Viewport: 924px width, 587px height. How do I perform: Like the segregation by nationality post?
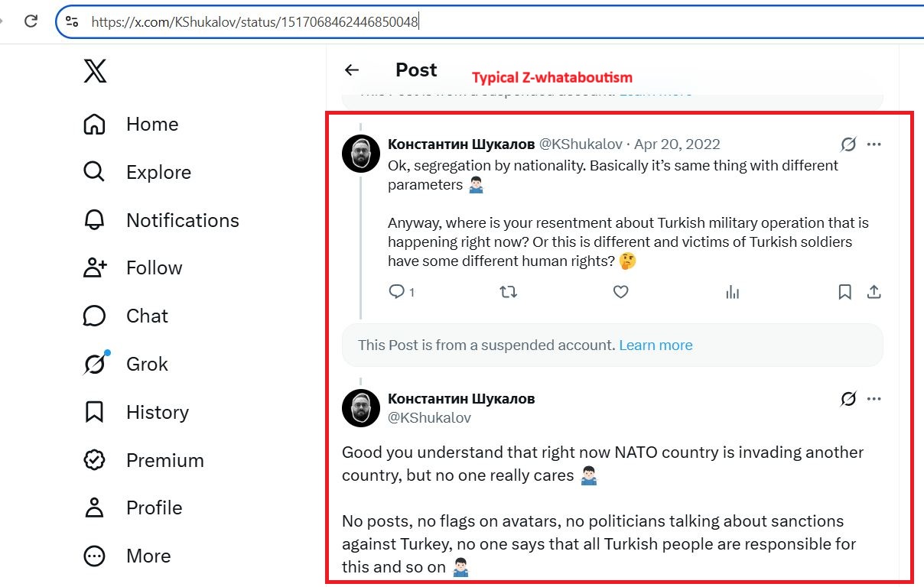[x=621, y=291]
